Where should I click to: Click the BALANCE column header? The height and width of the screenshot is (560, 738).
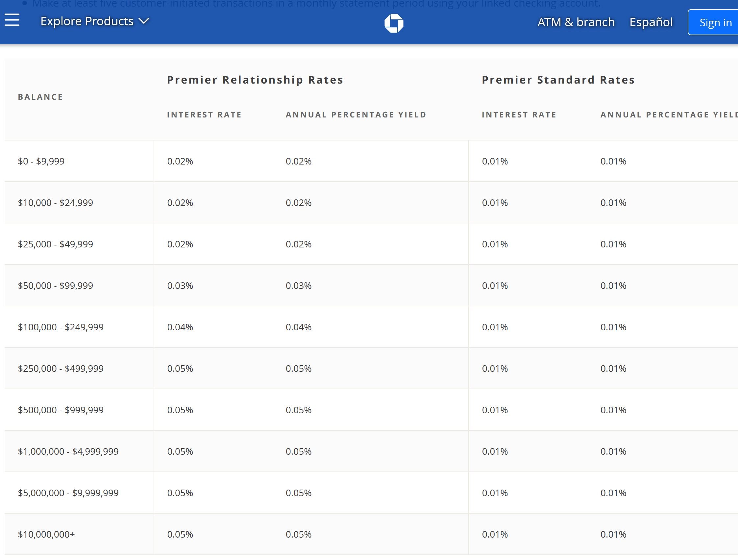pos(40,97)
